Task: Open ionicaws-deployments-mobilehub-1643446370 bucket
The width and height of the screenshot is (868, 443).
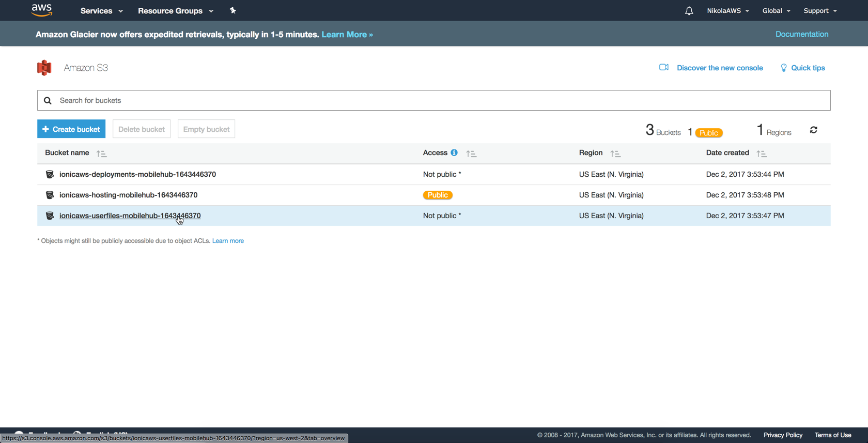Action: [x=137, y=174]
